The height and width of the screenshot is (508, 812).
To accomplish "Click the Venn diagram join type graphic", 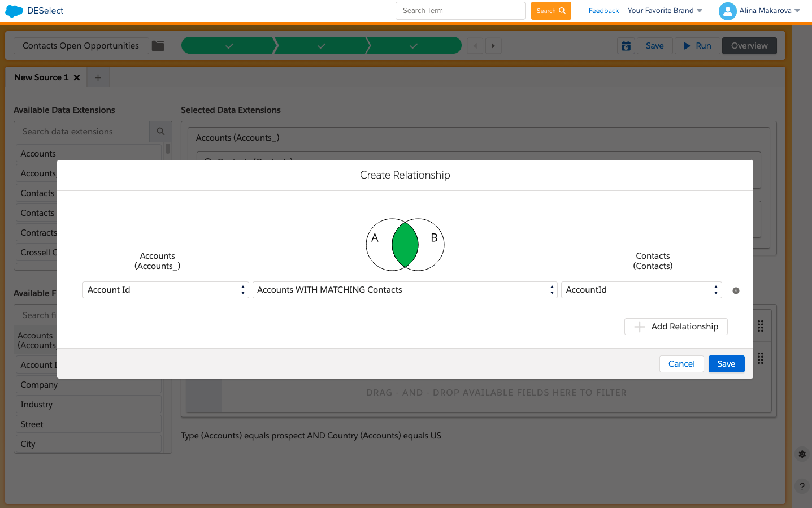I will pyautogui.click(x=405, y=245).
